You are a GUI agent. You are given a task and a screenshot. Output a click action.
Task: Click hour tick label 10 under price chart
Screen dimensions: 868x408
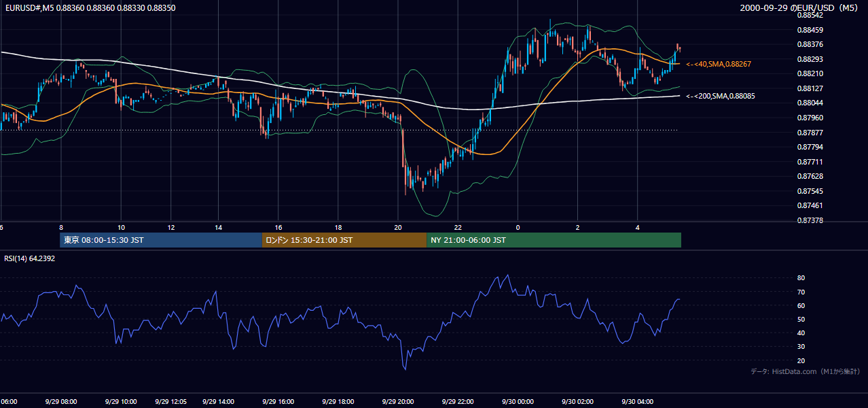pos(121,227)
